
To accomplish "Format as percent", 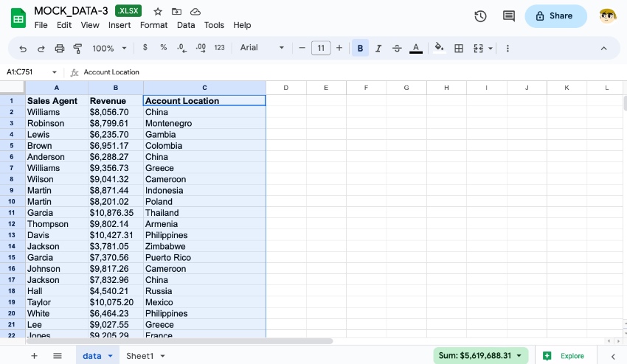I will (x=164, y=48).
